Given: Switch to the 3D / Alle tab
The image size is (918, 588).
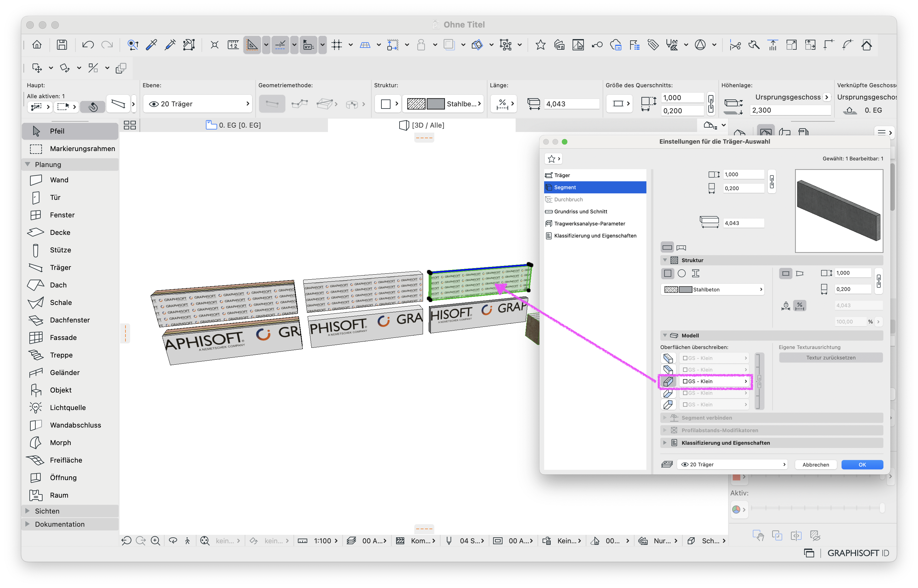Looking at the screenshot, I should [421, 125].
